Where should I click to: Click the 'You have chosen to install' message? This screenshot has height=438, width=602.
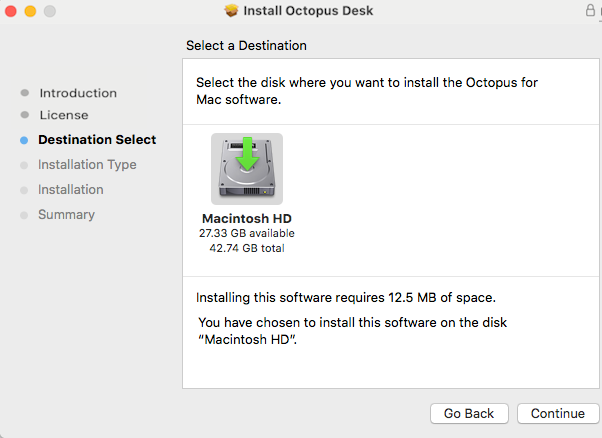click(x=352, y=331)
